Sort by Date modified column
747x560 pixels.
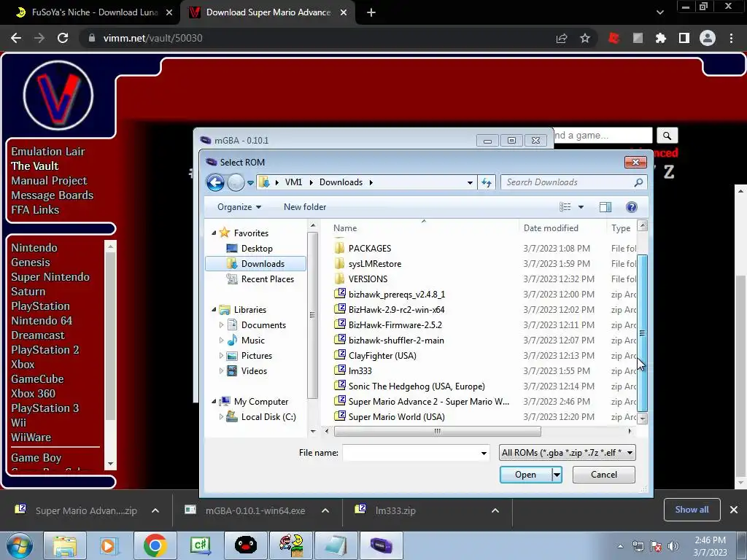551,228
